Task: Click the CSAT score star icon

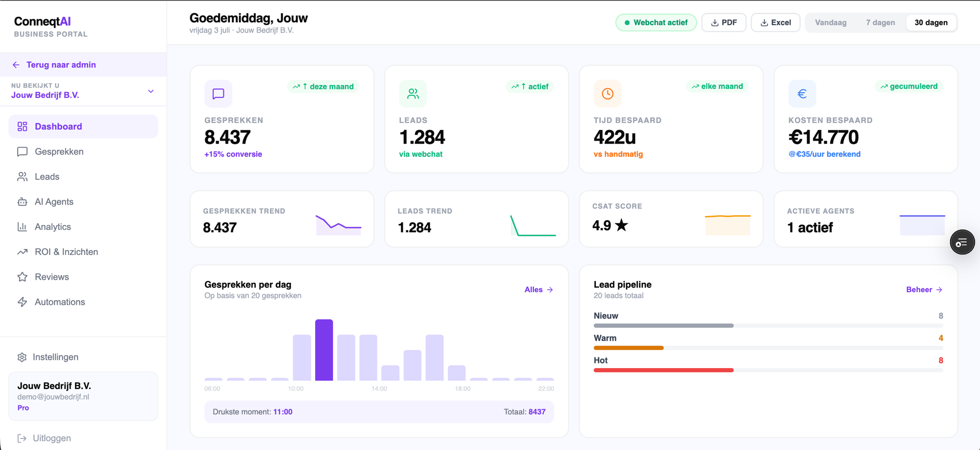Action: (x=621, y=225)
